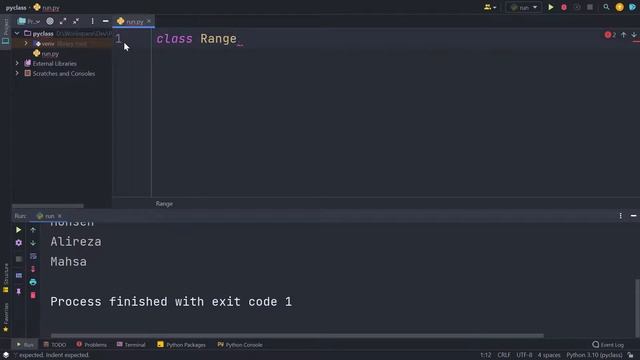Collapse the pyclass root folder

click(x=17, y=33)
